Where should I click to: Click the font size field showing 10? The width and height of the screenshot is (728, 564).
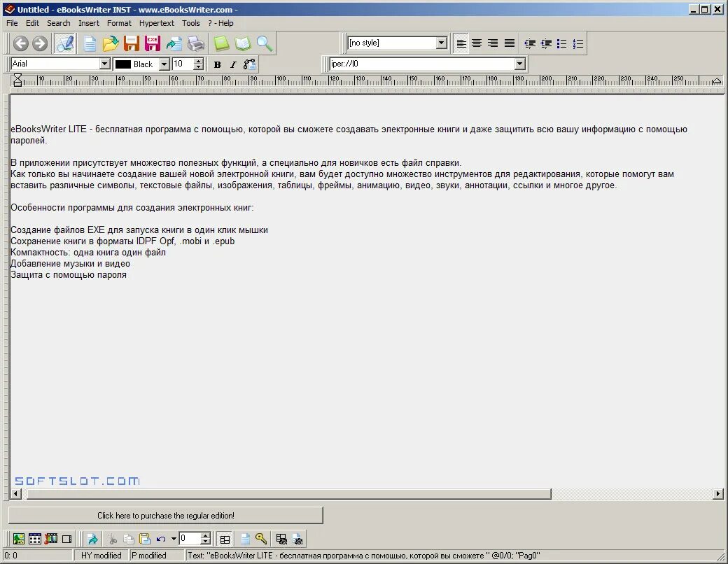183,64
